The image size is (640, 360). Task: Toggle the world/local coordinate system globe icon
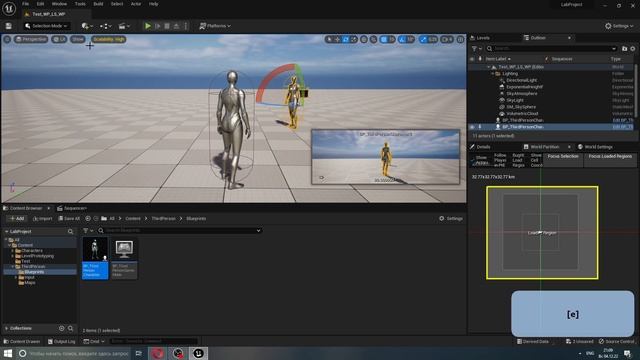[364, 39]
